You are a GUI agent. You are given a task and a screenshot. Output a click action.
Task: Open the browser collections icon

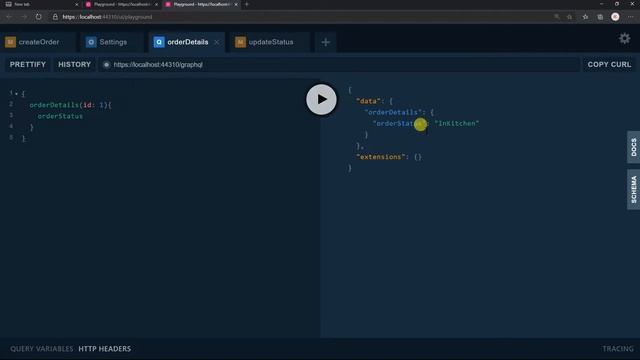pyautogui.click(x=600, y=17)
